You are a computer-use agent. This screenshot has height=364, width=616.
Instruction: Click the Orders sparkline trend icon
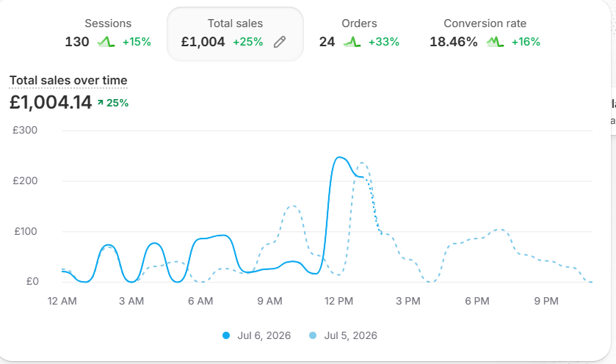pyautogui.click(x=352, y=42)
